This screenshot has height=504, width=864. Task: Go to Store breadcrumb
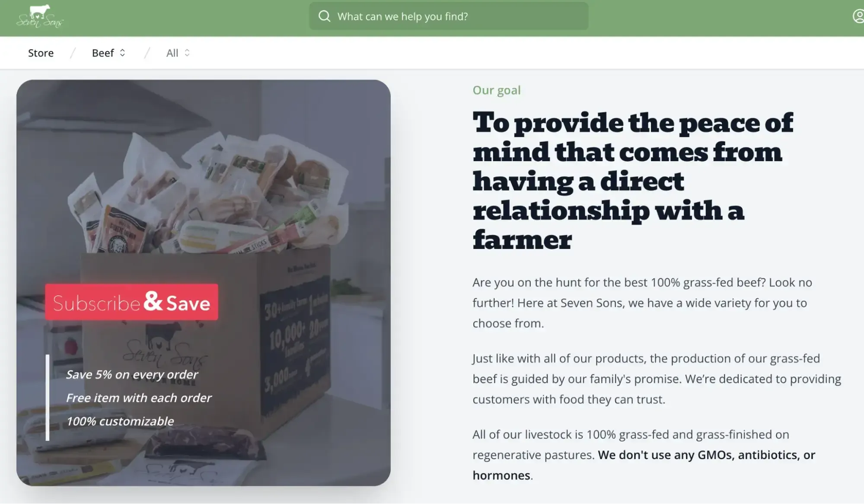[41, 53]
